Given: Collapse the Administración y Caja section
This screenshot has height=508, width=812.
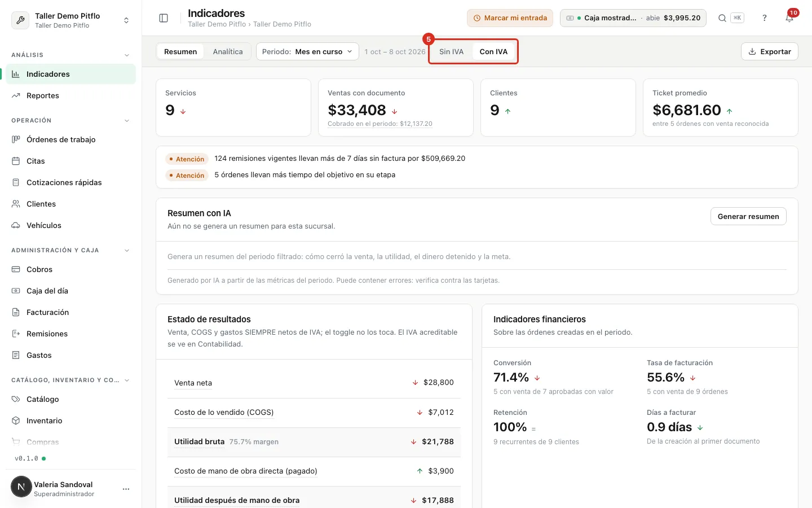Looking at the screenshot, I should point(127,250).
